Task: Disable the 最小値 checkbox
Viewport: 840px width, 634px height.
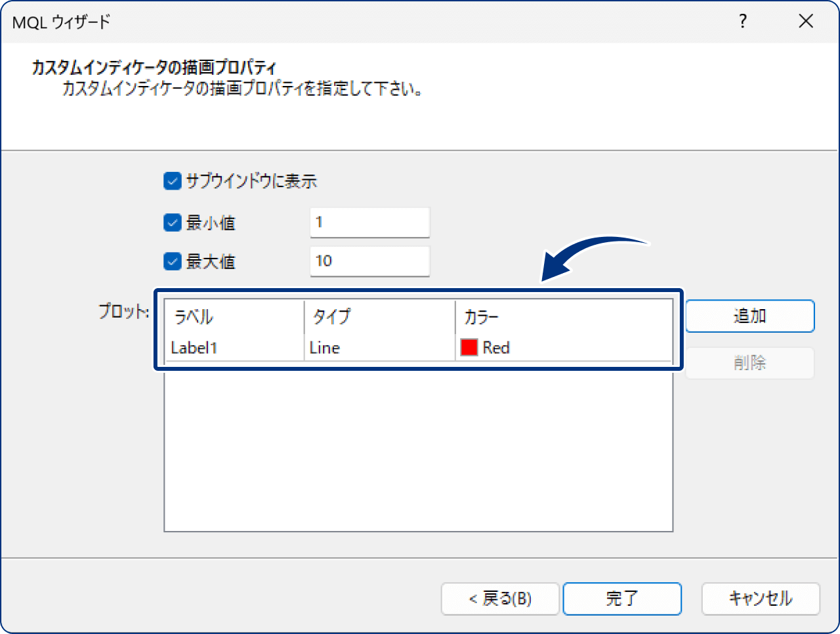Action: coord(171,222)
